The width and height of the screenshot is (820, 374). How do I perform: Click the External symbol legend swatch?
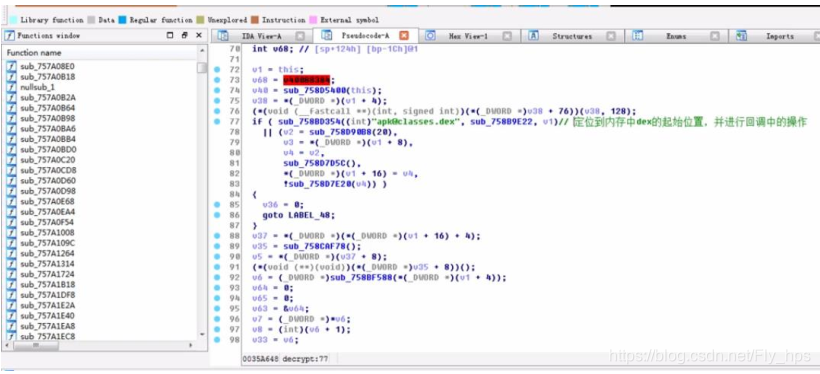tap(313, 20)
